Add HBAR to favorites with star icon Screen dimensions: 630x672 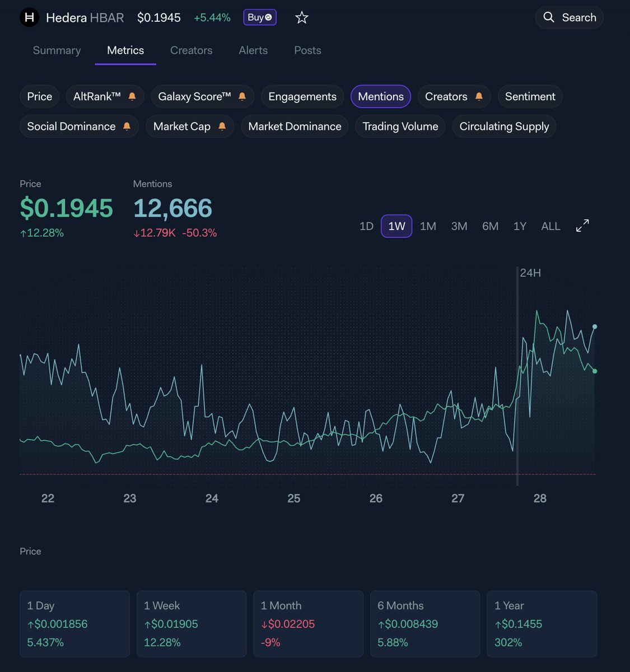click(x=302, y=18)
